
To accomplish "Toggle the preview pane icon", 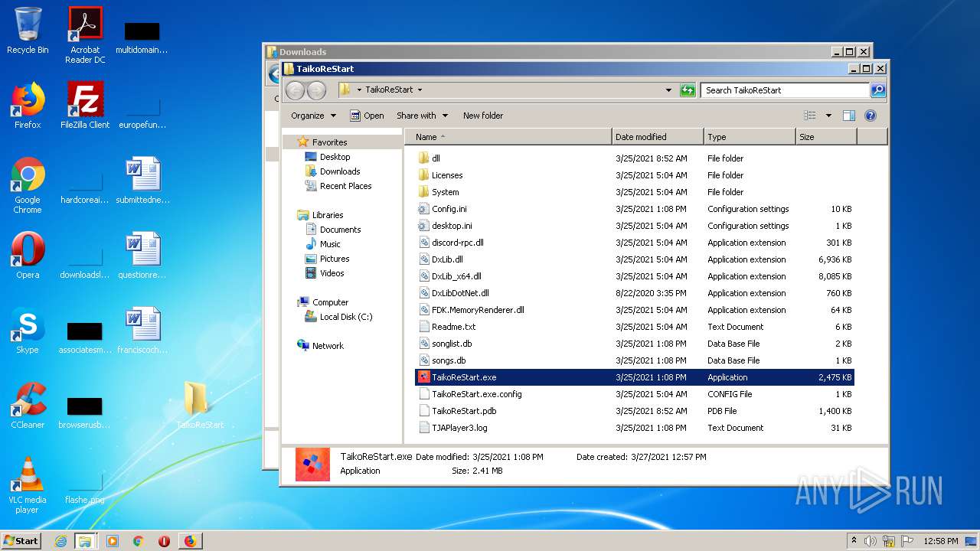I will coord(848,116).
